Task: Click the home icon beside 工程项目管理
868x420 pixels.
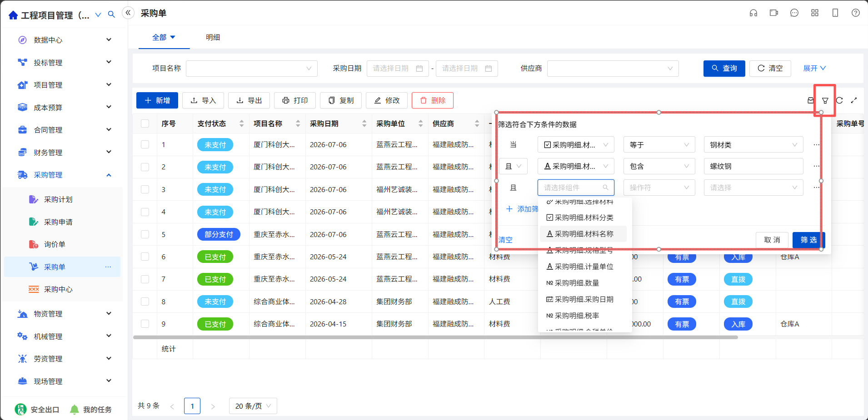Action: [13, 15]
